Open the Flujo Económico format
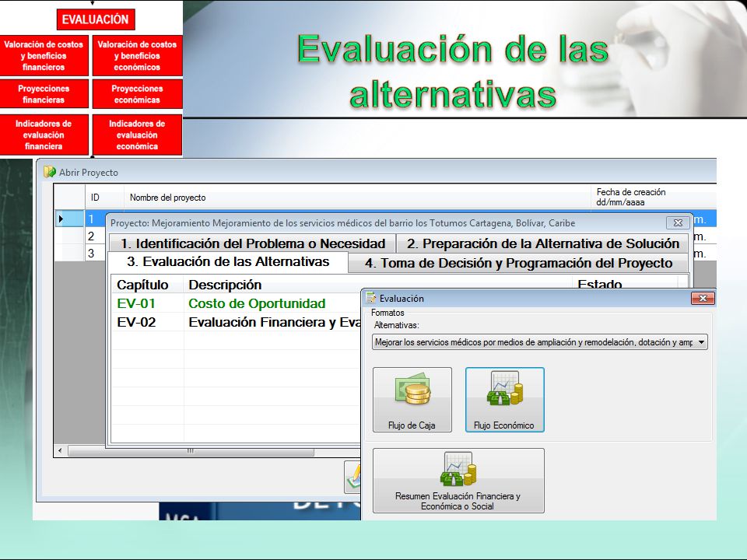 pos(504,400)
